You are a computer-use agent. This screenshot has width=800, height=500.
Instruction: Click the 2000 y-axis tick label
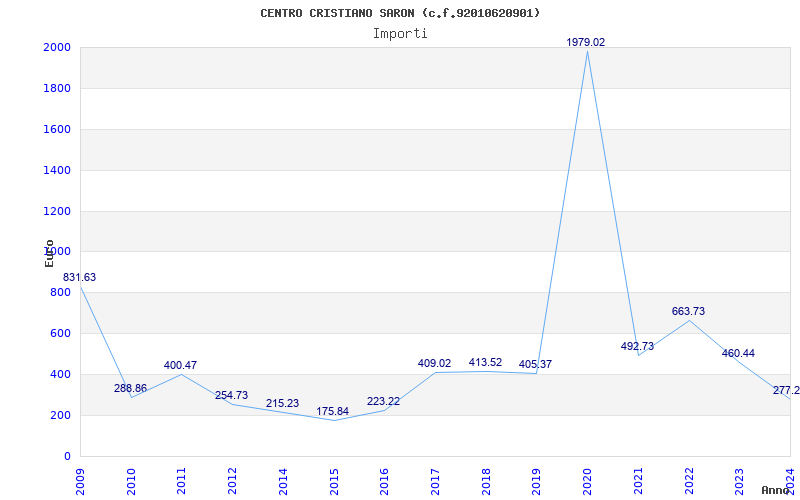coord(57,47)
